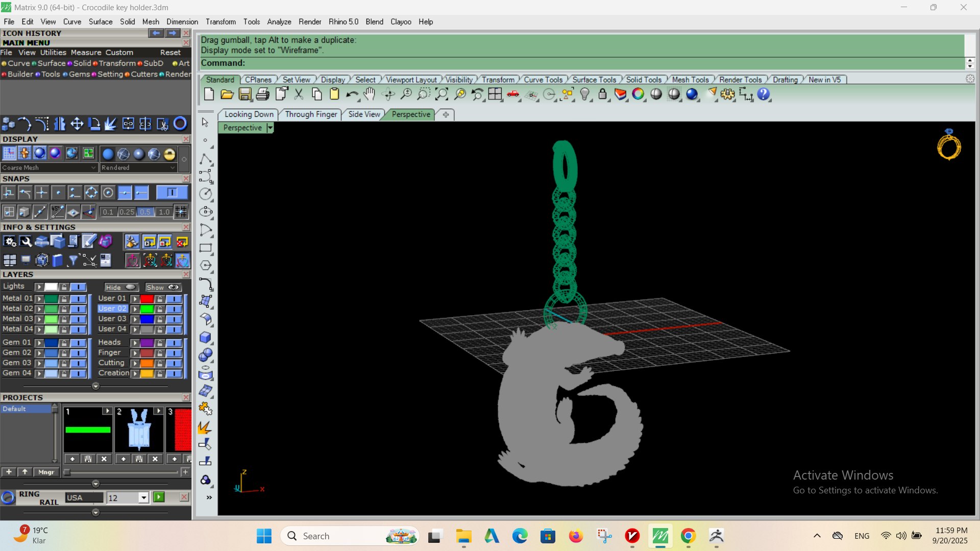Open the Perspective viewport title dropdown arrow
Image resolution: width=980 pixels, height=551 pixels.
270,128
